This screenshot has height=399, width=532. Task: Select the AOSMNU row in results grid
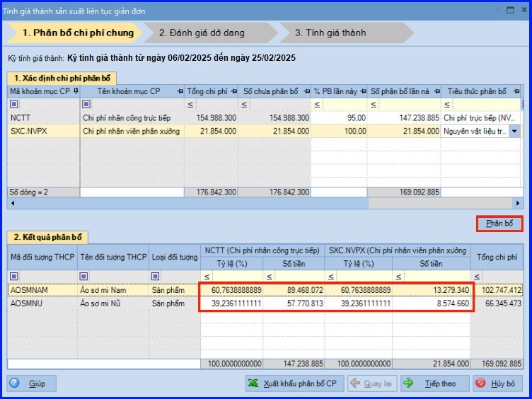coord(42,303)
